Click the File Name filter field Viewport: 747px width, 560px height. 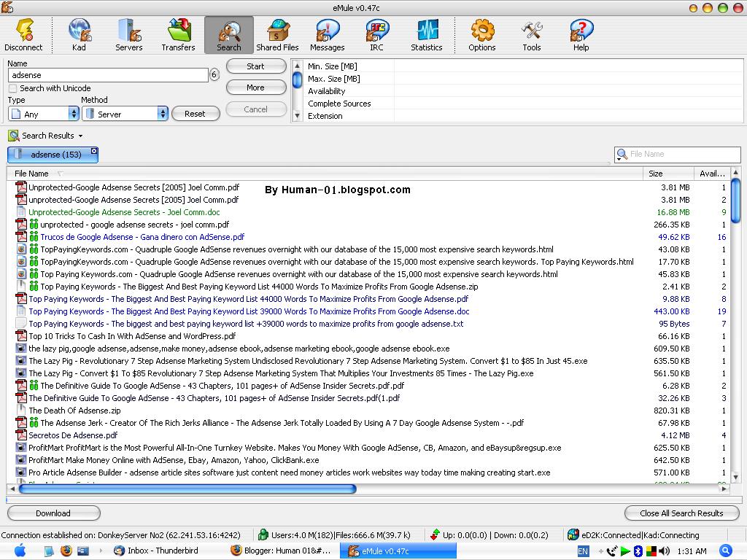(682, 155)
